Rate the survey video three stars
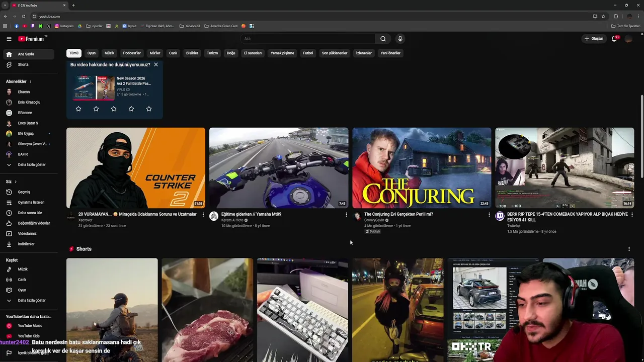644x362 pixels. coord(114,109)
